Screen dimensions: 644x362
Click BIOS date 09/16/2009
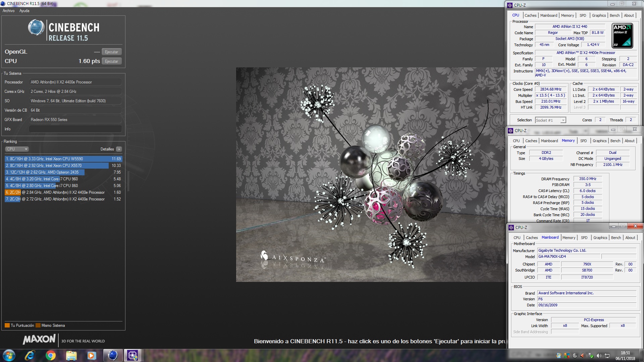pyautogui.click(x=587, y=305)
